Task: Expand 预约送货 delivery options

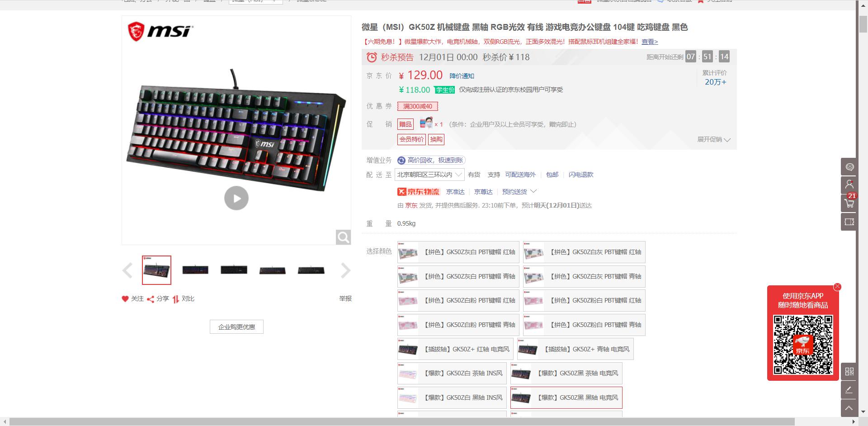Action: pos(519,192)
